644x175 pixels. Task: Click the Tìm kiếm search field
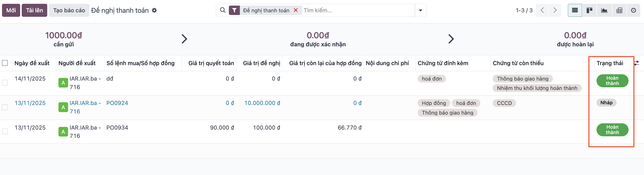click(x=358, y=10)
